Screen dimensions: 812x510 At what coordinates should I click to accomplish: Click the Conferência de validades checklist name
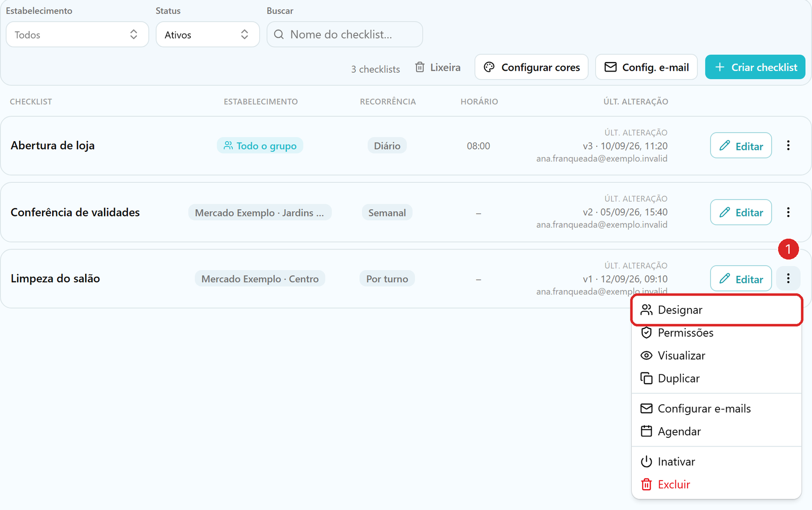(x=75, y=212)
